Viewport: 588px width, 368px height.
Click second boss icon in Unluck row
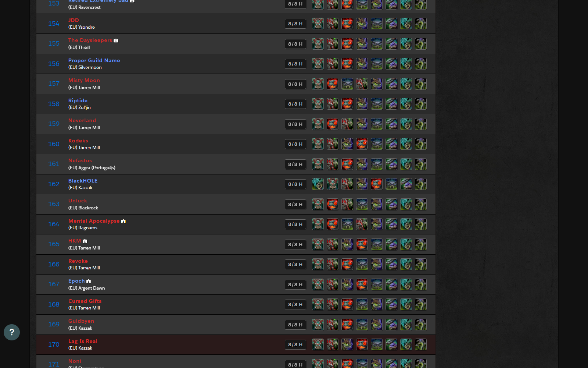[333, 204]
